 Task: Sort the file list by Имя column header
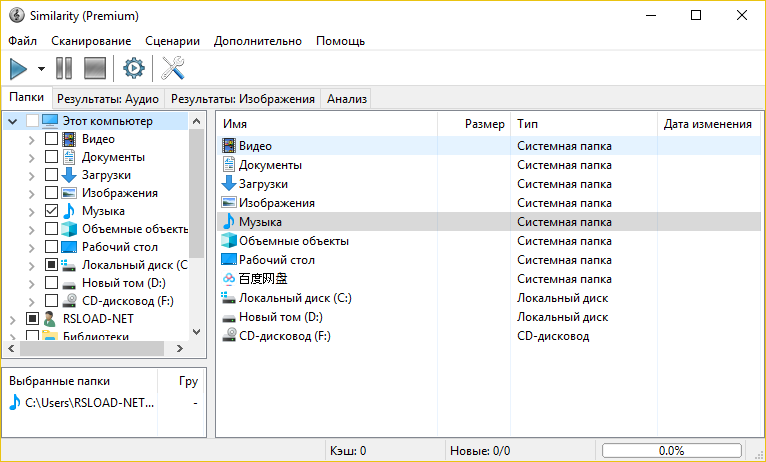point(327,124)
